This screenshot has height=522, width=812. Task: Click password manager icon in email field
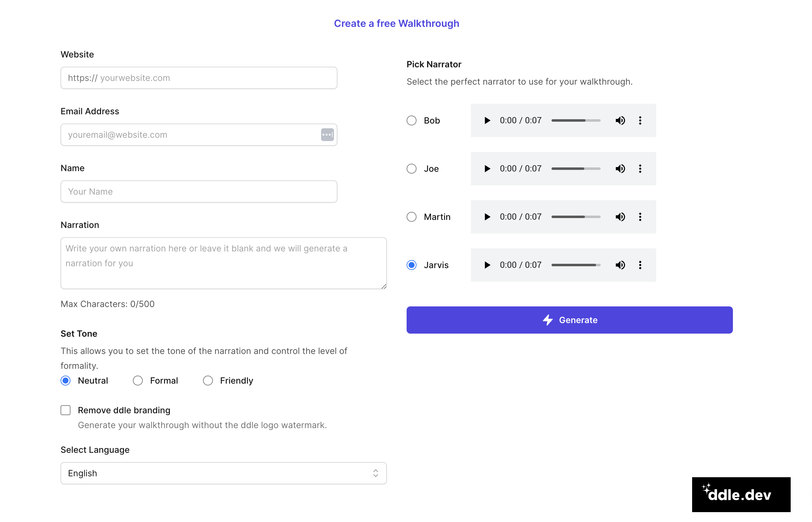[x=327, y=135]
